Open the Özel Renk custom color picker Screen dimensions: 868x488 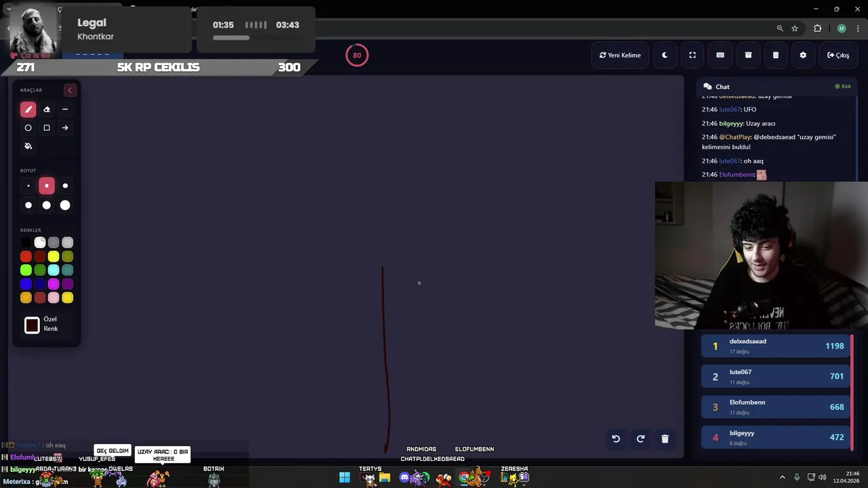pyautogui.click(x=32, y=325)
